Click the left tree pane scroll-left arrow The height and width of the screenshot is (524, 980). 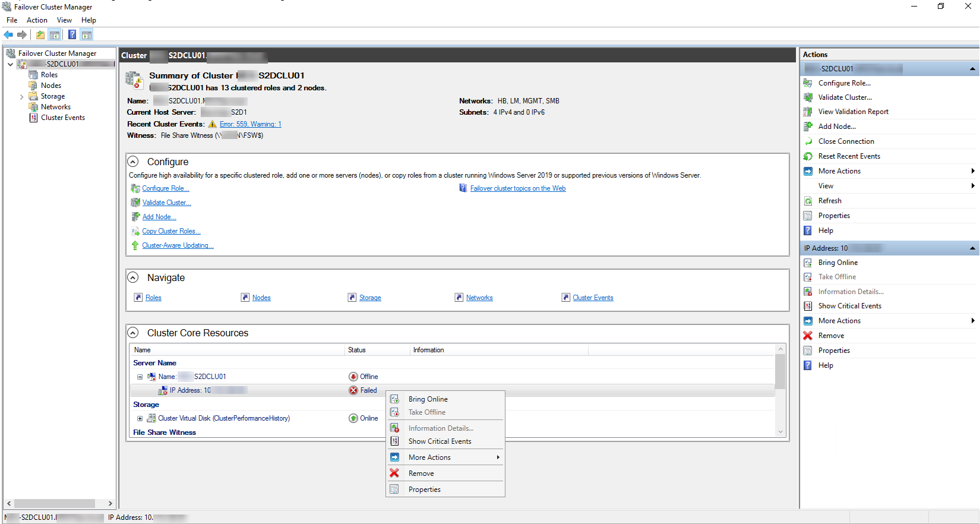point(9,503)
